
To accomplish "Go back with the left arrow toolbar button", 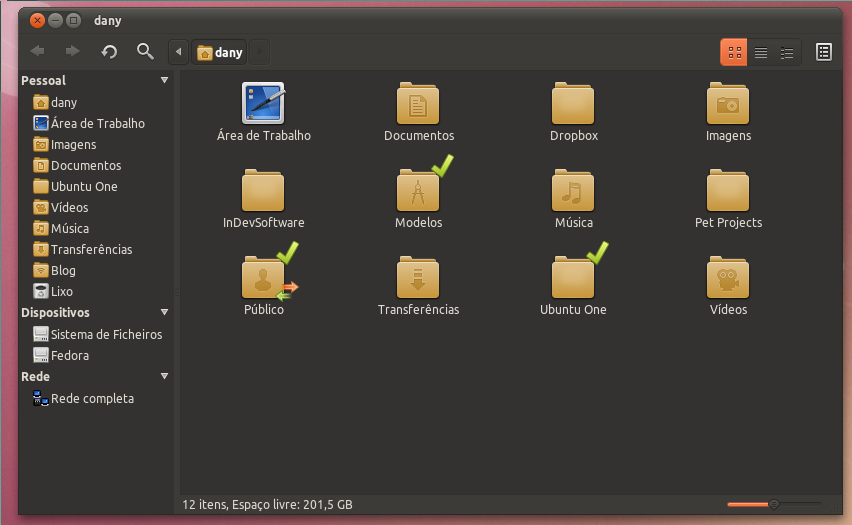I will point(37,52).
